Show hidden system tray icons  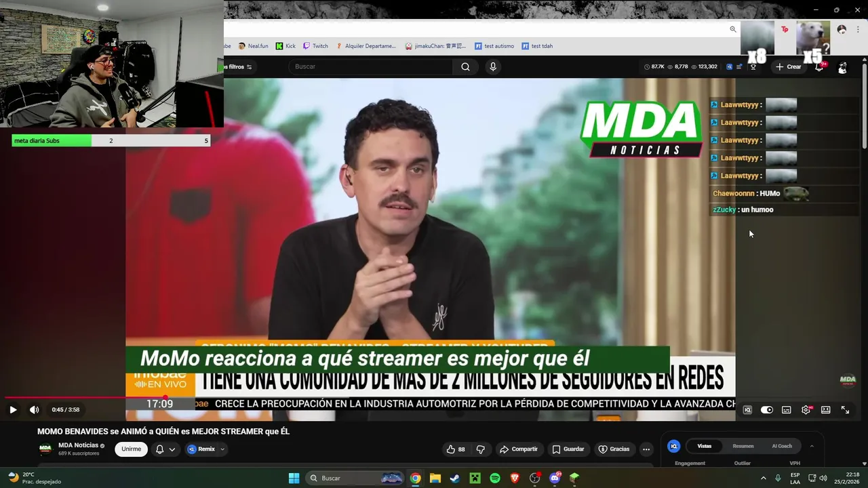(763, 478)
